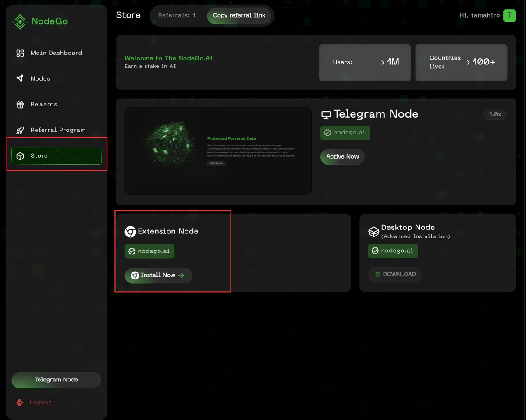This screenshot has height=420, width=526.
Task: Install the Extension Node with Install Now
Action: tap(158, 275)
